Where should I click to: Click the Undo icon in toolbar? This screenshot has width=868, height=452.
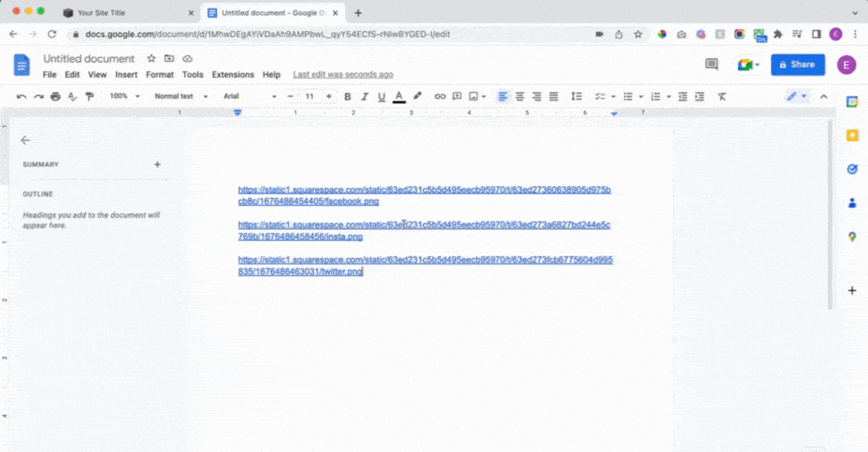pos(22,97)
